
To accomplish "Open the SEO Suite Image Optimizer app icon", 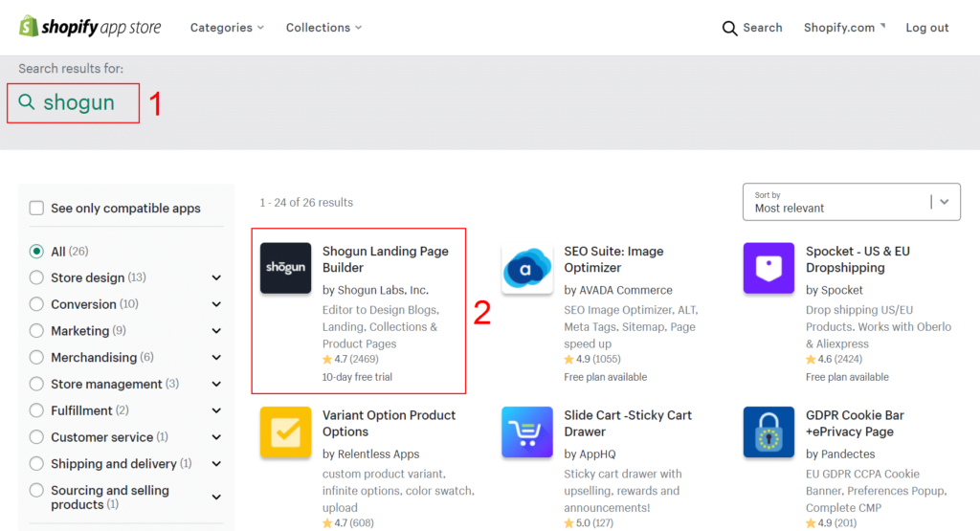I will pos(527,268).
